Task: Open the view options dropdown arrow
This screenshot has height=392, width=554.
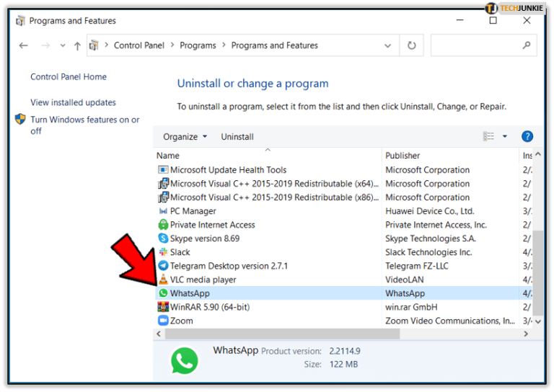Action: tap(505, 136)
